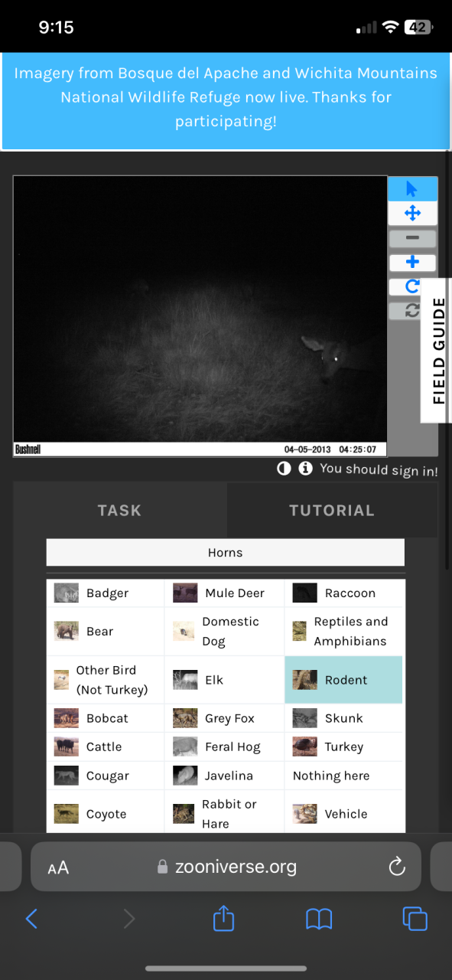This screenshot has height=980, width=452.
Task: Toggle the invert contrast icon
Action: pyautogui.click(x=284, y=468)
